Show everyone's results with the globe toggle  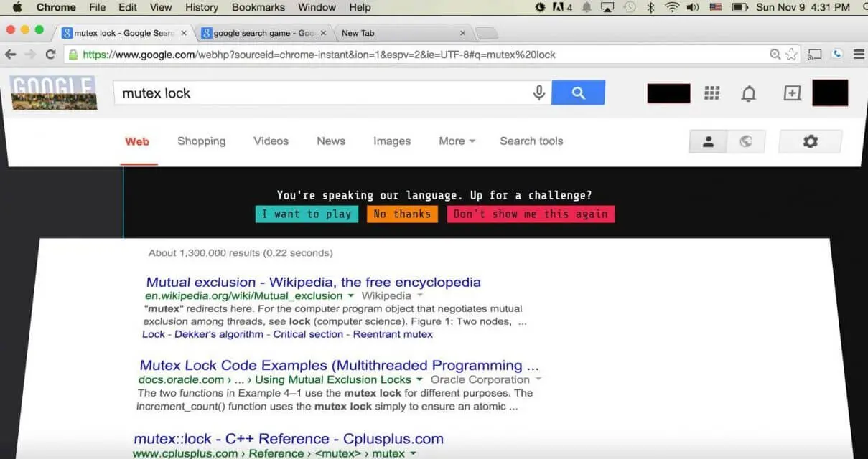click(746, 141)
